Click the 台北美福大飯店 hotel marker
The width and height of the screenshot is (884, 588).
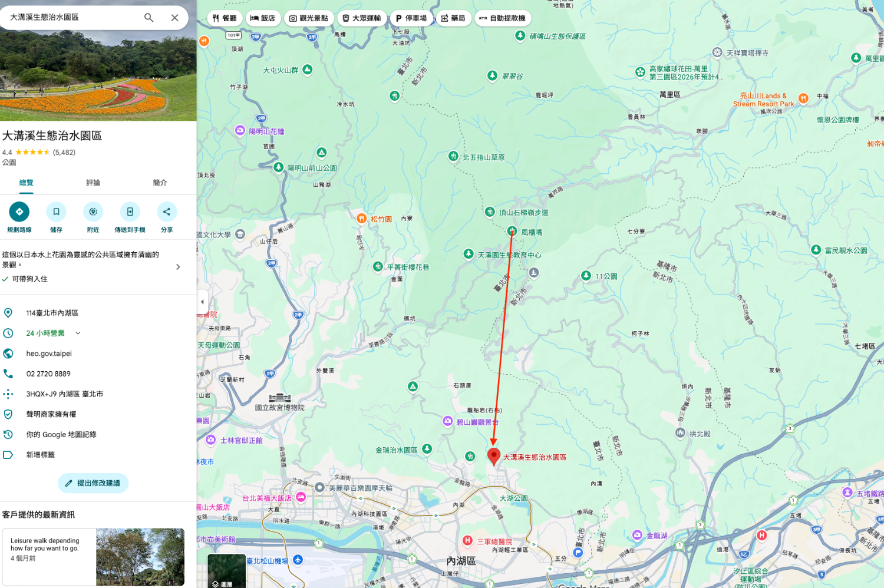(x=301, y=497)
